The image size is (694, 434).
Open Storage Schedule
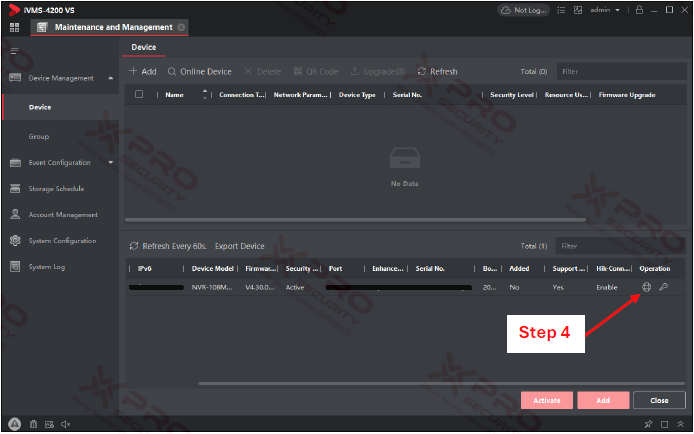tap(56, 188)
